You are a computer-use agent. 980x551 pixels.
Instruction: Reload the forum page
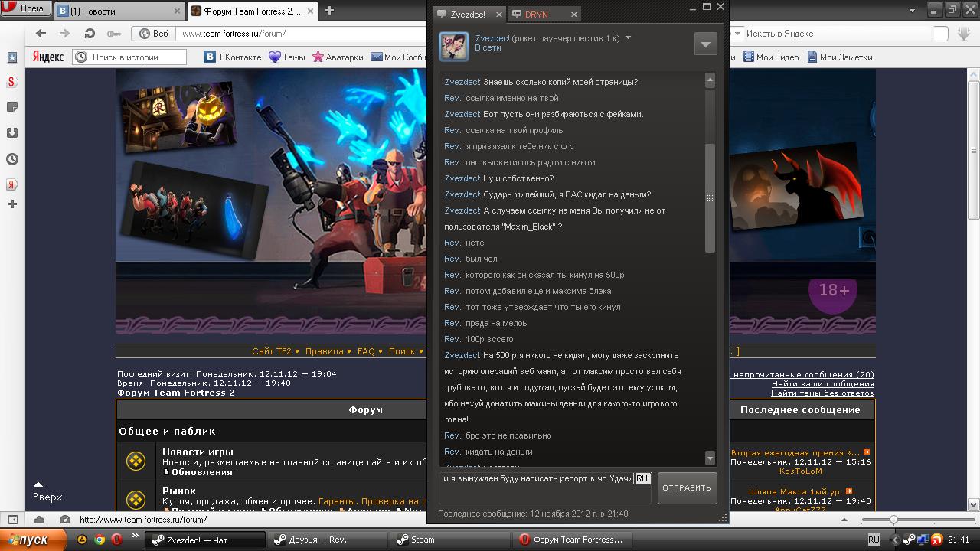pos(90,34)
